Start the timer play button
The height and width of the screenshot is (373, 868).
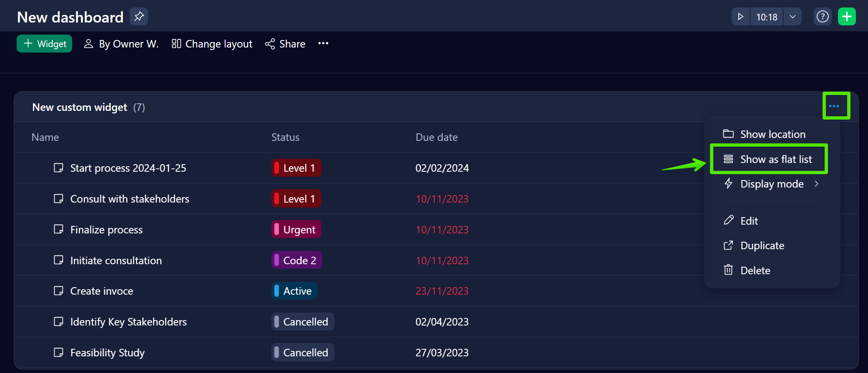tap(740, 17)
